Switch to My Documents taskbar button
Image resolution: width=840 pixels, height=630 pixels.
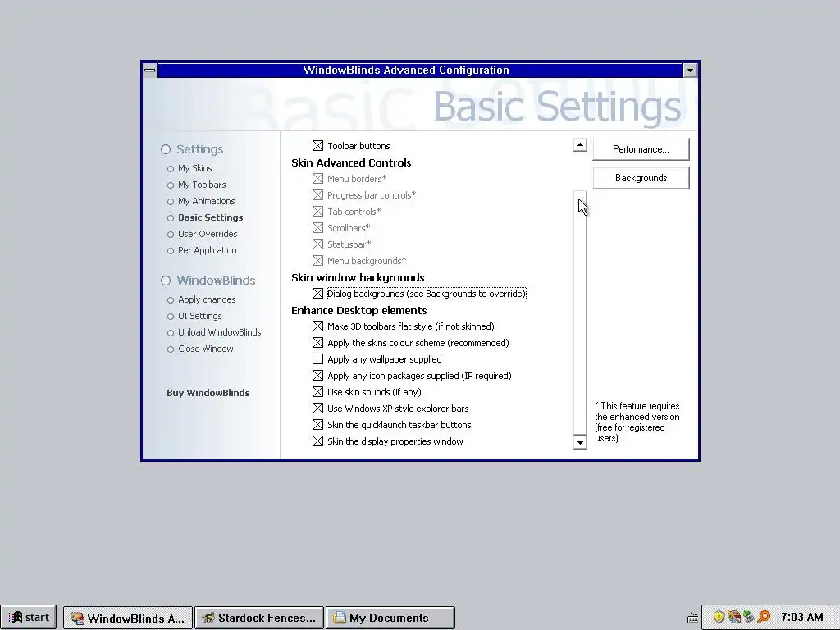(390, 618)
